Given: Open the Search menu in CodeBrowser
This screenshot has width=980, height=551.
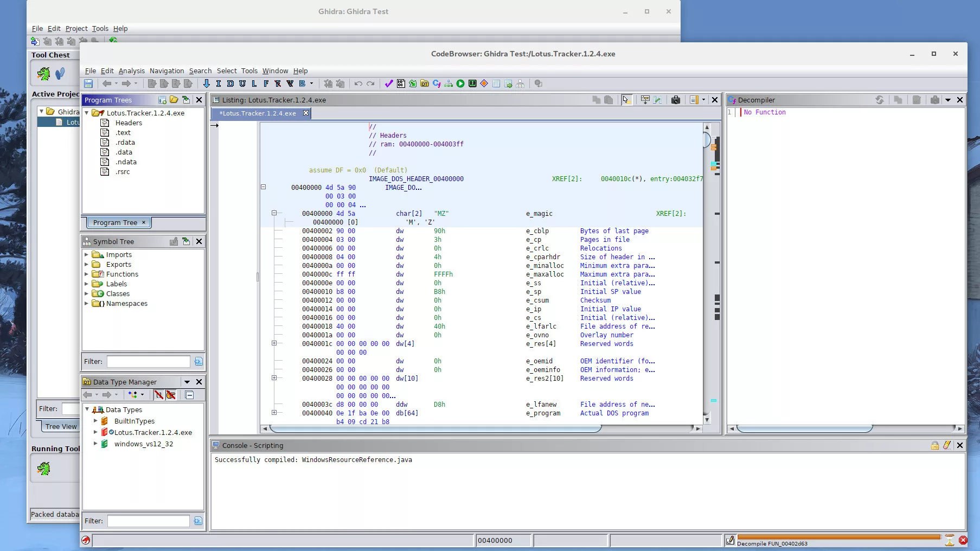Looking at the screenshot, I should pos(200,71).
